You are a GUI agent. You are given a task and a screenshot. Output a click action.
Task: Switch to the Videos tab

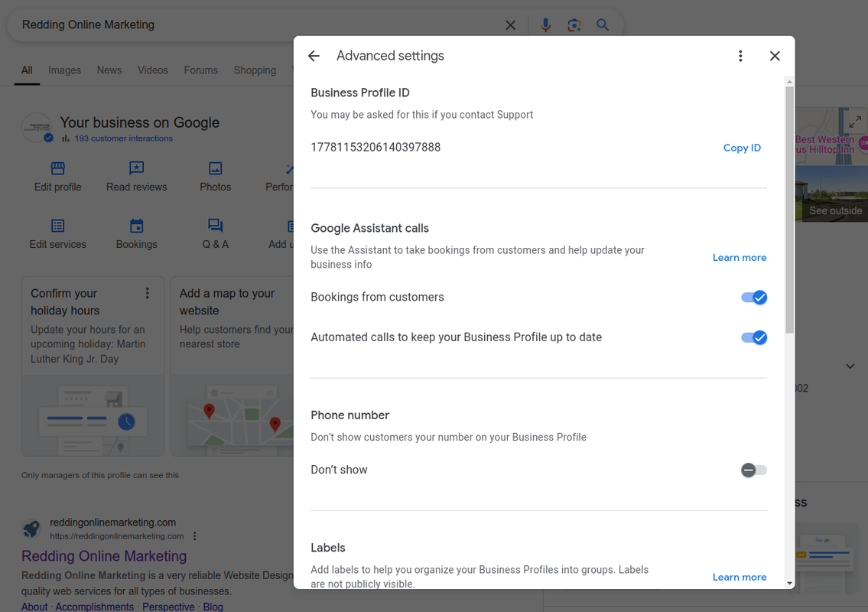tap(153, 70)
